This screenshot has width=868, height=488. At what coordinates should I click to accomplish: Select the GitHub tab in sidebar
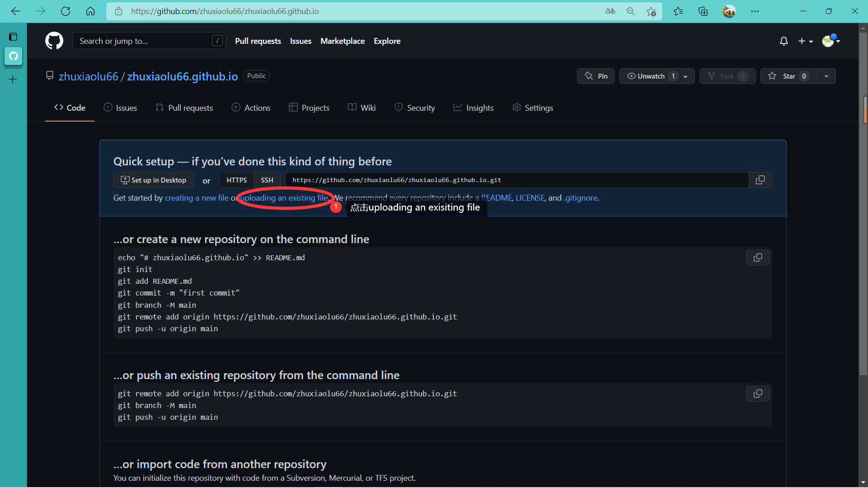coord(13,56)
